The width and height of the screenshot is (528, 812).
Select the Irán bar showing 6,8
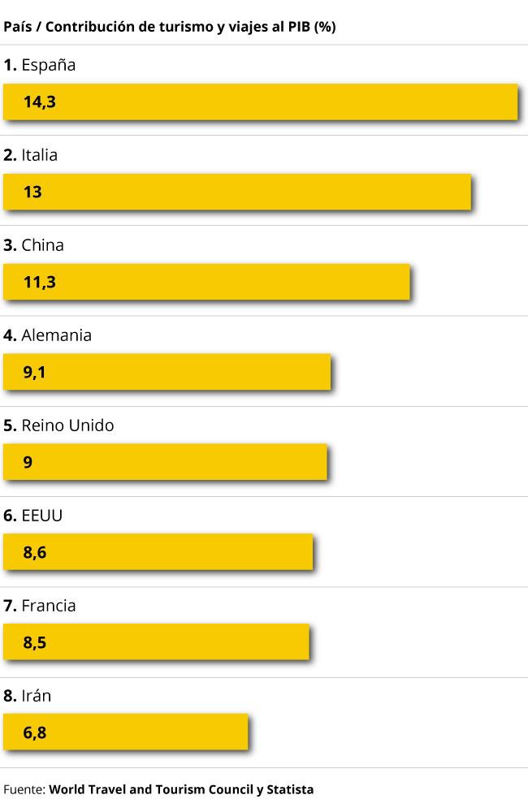[125, 732]
